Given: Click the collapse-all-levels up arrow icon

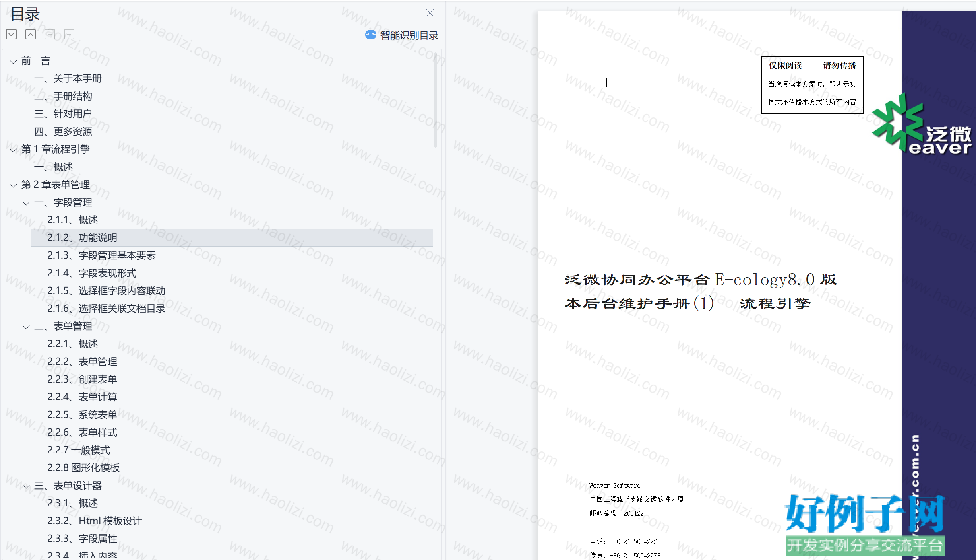Looking at the screenshot, I should click(x=31, y=35).
